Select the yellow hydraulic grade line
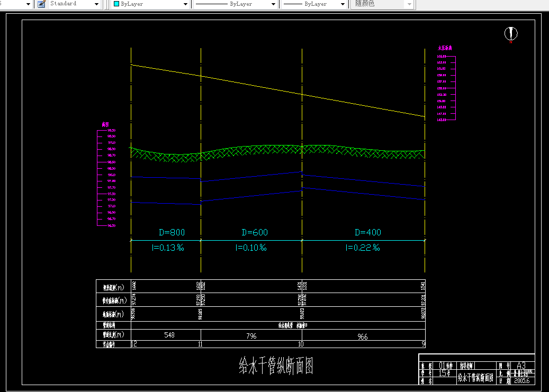The width and height of the screenshot is (549, 392). tap(277, 90)
